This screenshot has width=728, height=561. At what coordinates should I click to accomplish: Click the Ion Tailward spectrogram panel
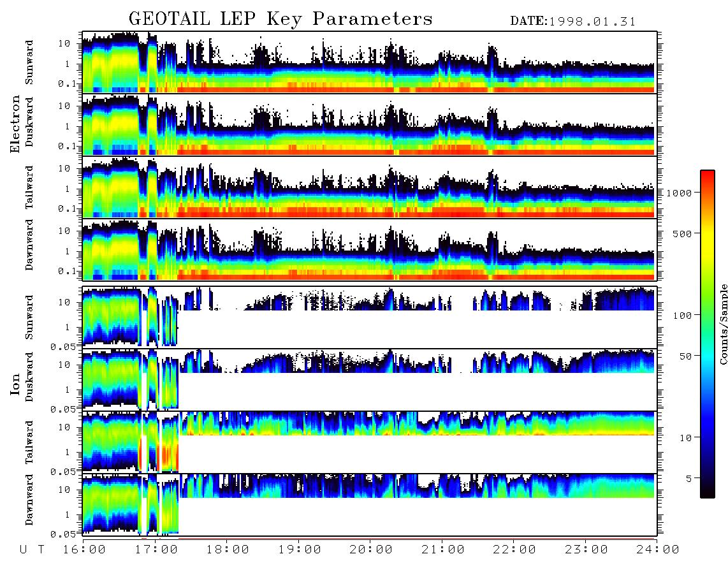[370, 442]
